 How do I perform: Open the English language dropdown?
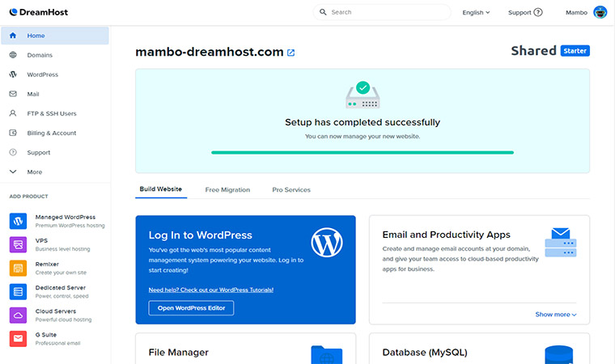click(476, 12)
